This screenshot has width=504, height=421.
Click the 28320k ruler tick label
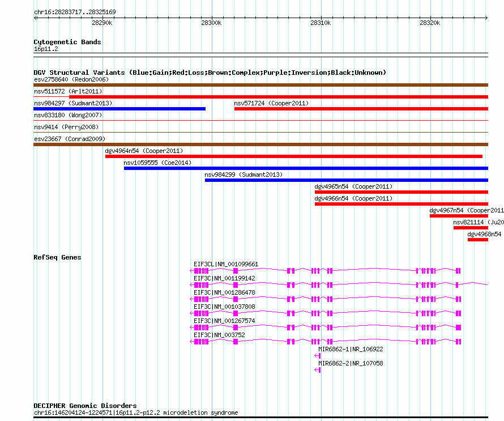tap(430, 23)
